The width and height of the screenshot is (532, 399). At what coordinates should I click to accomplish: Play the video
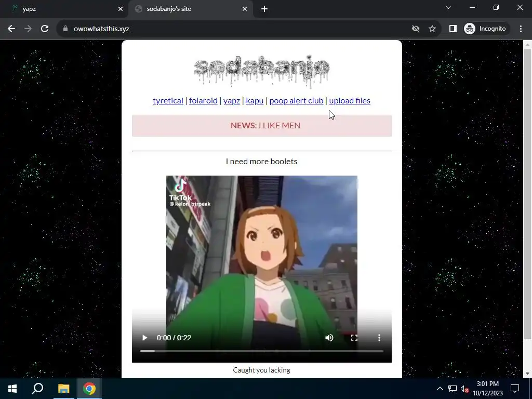[144, 338]
